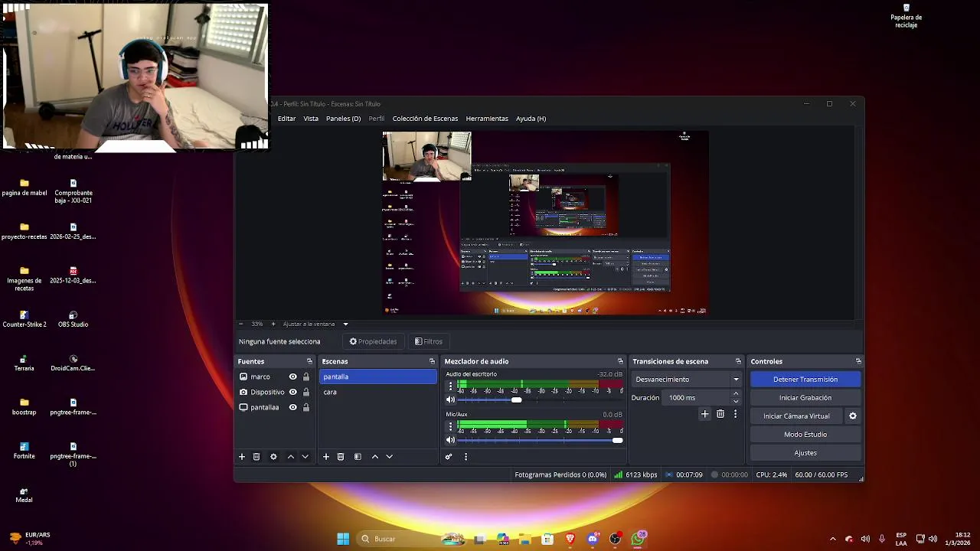Open transition properties three-dot menu
This screenshot has height=551, width=980.
click(x=735, y=414)
